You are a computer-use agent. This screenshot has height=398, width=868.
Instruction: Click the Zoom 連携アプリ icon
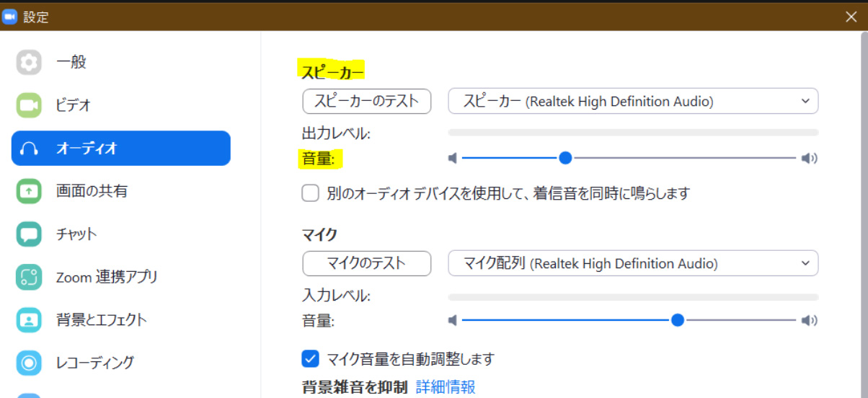click(29, 277)
